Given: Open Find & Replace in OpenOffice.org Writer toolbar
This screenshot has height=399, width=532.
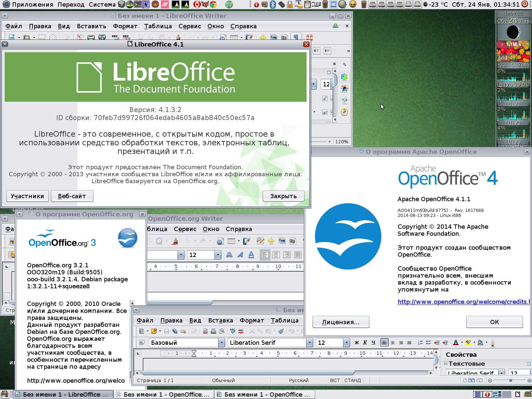Looking at the screenshot, I should (260, 241).
